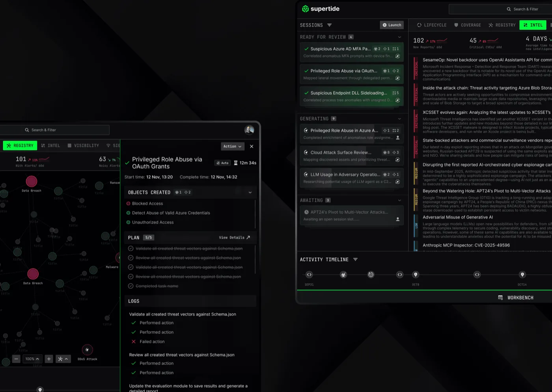This screenshot has height=392, width=552.
Task: Click the agent icon on Privileged Role Abuse via OAuth session
Action: click(x=397, y=78)
